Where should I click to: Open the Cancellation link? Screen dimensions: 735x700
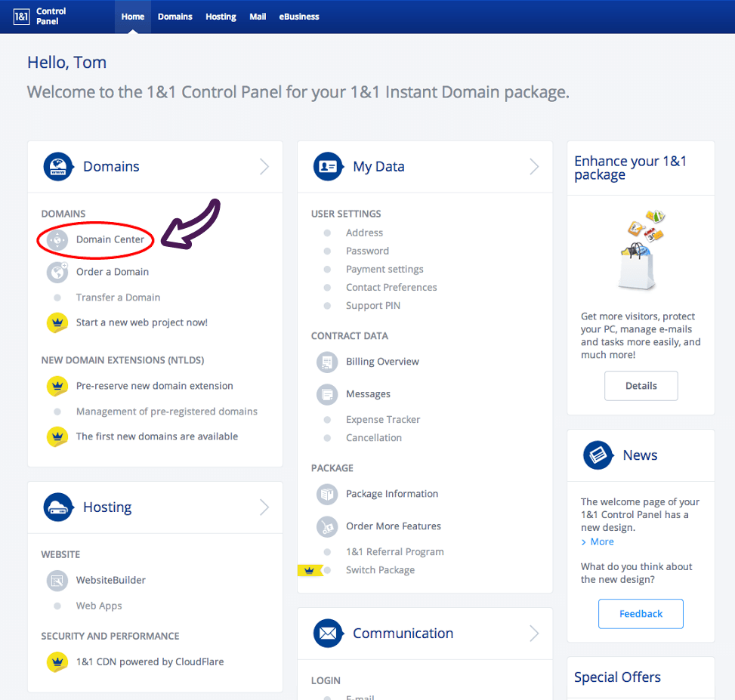(x=374, y=438)
